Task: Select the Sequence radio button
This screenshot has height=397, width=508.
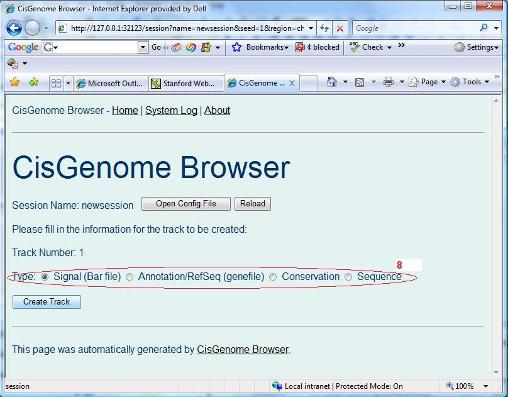Action: (348, 277)
